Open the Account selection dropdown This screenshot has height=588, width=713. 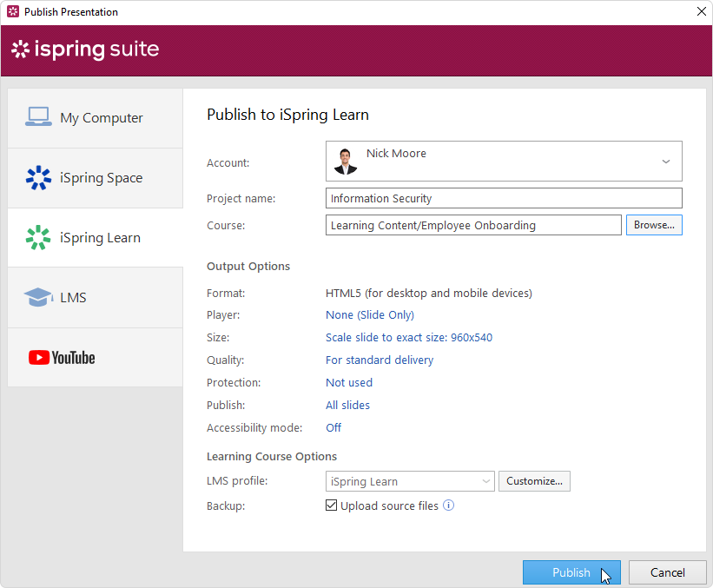[x=666, y=161]
